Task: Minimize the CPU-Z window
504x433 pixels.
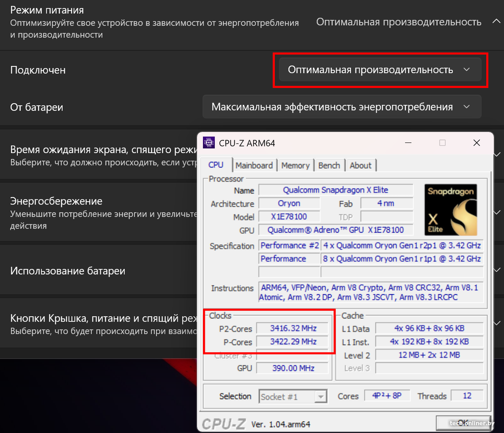Action: (408, 143)
